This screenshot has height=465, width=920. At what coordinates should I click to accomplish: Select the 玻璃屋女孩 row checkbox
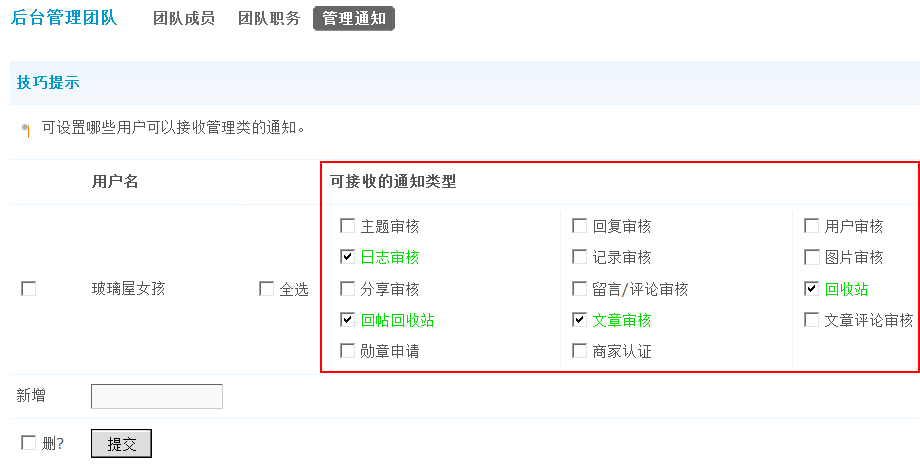29,289
